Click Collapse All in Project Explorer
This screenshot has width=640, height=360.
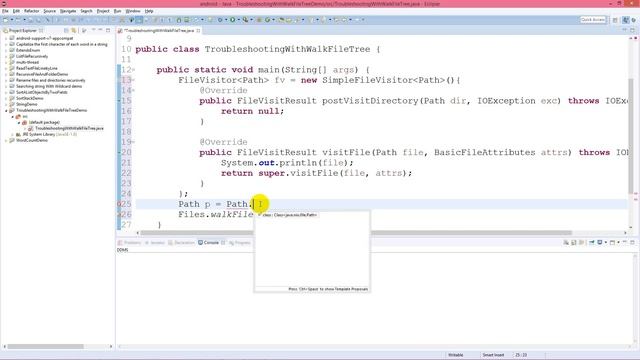click(66, 31)
